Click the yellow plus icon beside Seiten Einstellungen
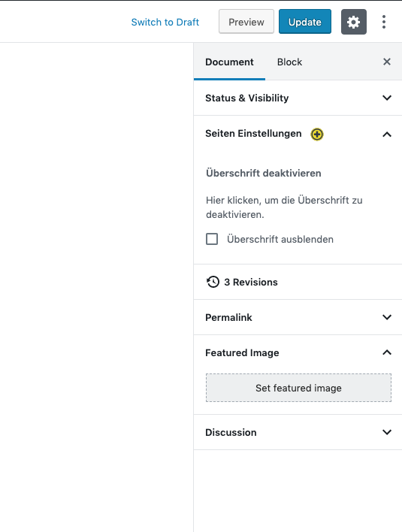This screenshot has width=402, height=532. click(317, 134)
